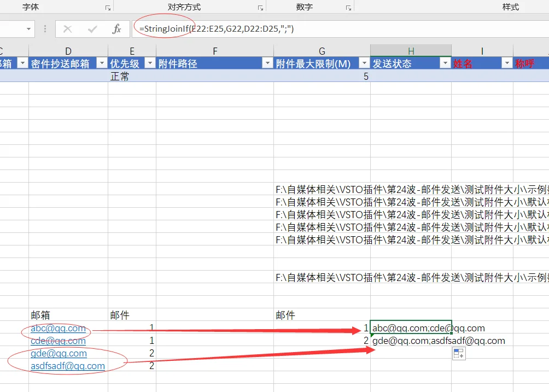Viewport: 549px width, 392px height.
Task: Select the 邮件 label above the email count column
Action: (x=132, y=315)
